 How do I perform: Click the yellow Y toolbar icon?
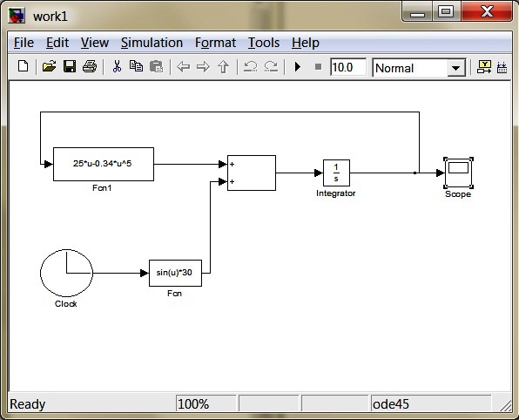point(484,67)
